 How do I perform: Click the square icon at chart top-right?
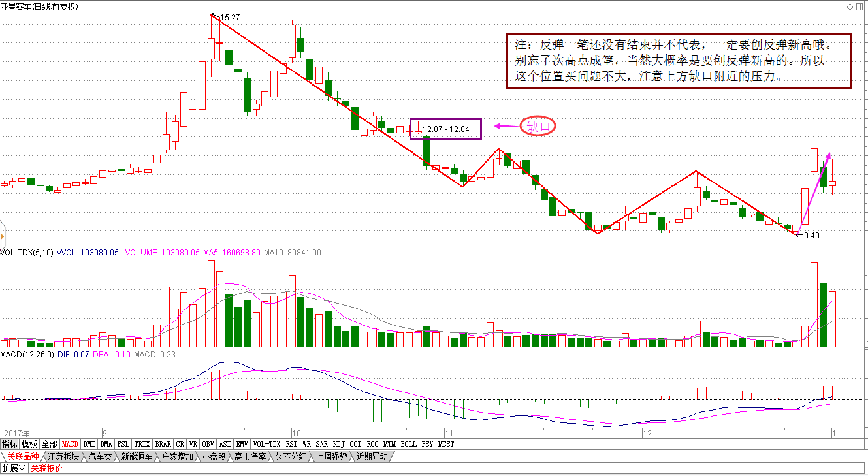(860, 7)
